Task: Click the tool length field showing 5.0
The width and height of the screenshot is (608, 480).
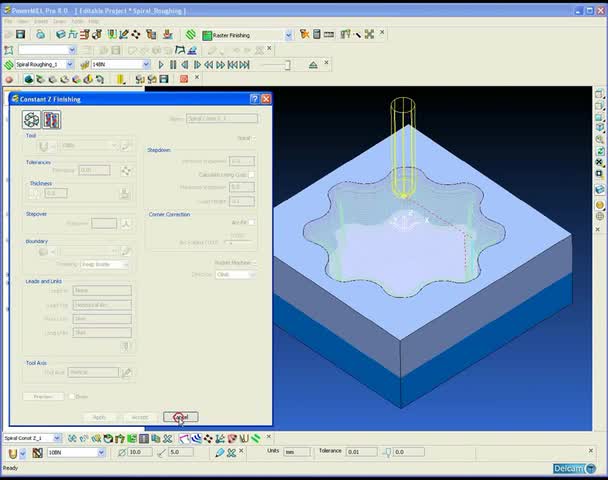Action: point(181,452)
